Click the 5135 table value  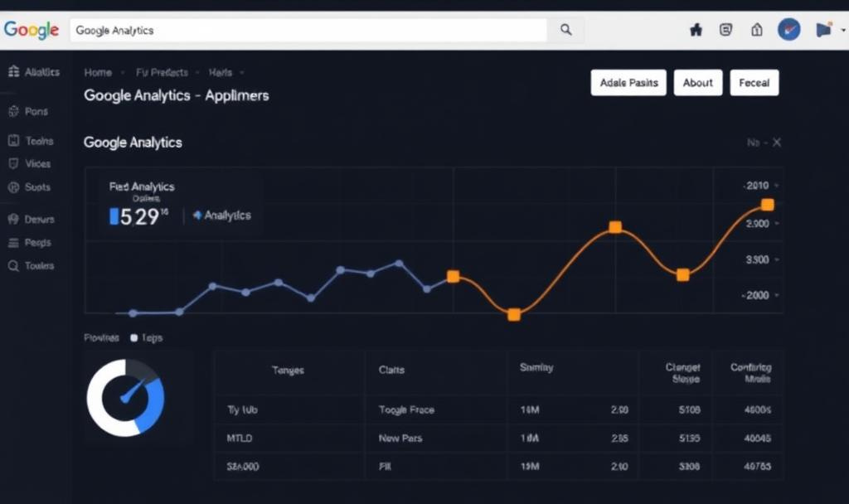[x=689, y=438]
